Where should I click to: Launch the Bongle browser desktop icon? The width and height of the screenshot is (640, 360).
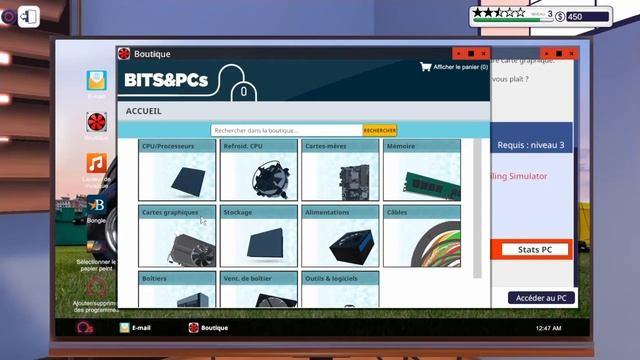click(96, 205)
